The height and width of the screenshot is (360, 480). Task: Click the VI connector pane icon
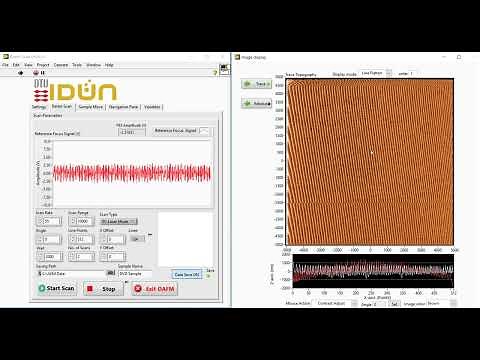point(225,69)
